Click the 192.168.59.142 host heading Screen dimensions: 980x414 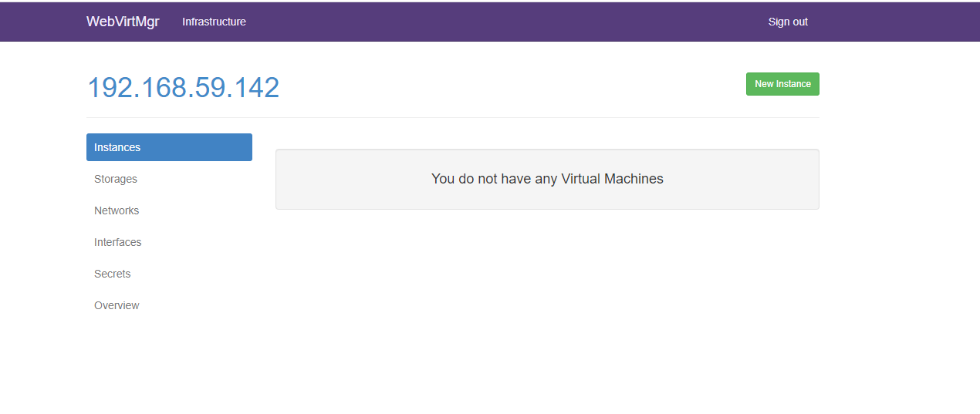tap(183, 87)
